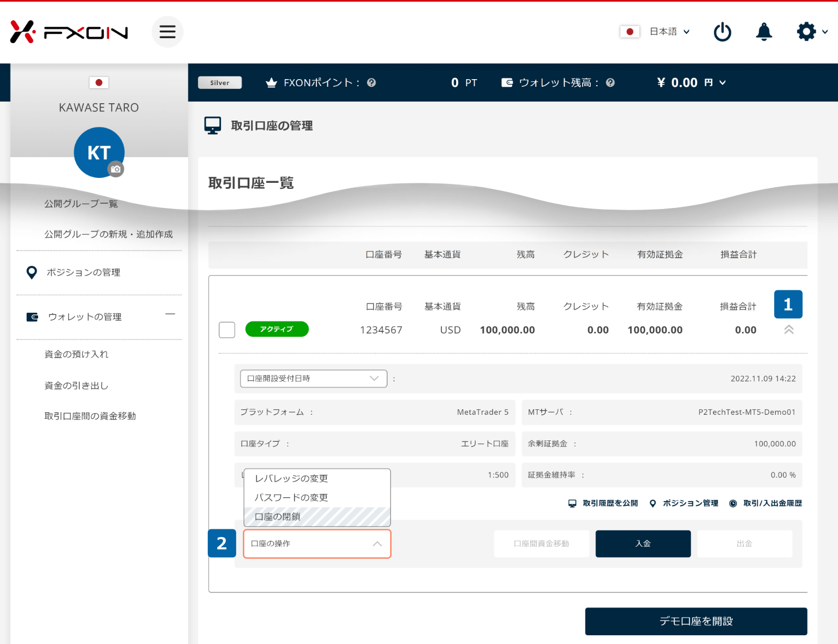This screenshot has height=644, width=838.
Task: Click 取引履歴を公開 link
Action: 603,503
